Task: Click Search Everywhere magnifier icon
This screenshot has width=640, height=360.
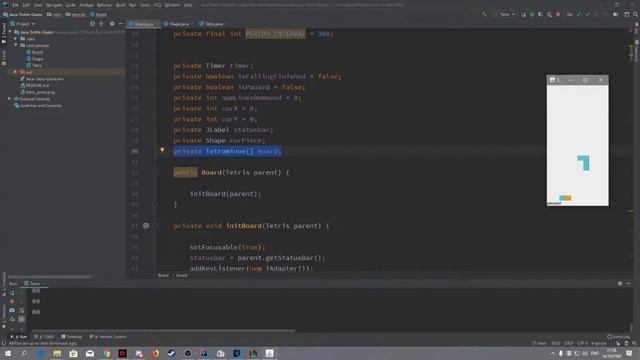Action: tap(635, 14)
